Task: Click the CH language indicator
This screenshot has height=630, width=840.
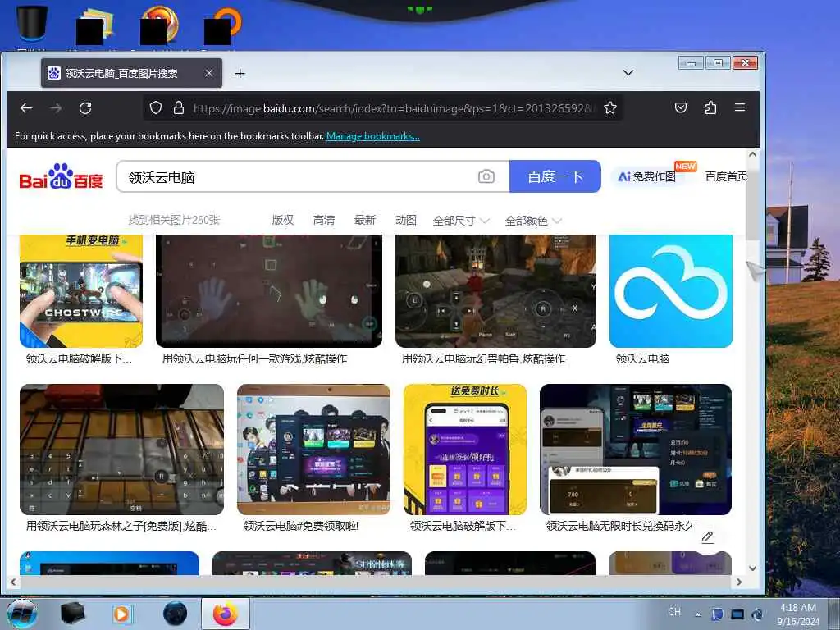Action: point(674,612)
